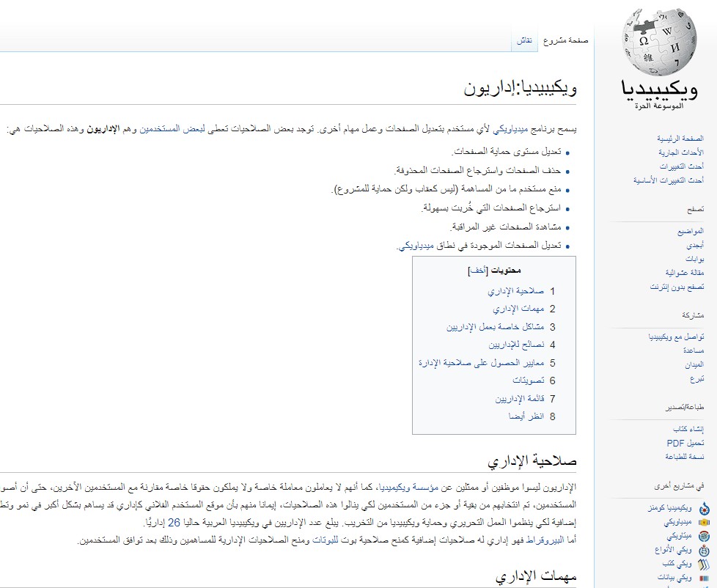Open تصفح بدون إنترنت link
Viewport: 717px width, 588px height.
tap(677, 287)
